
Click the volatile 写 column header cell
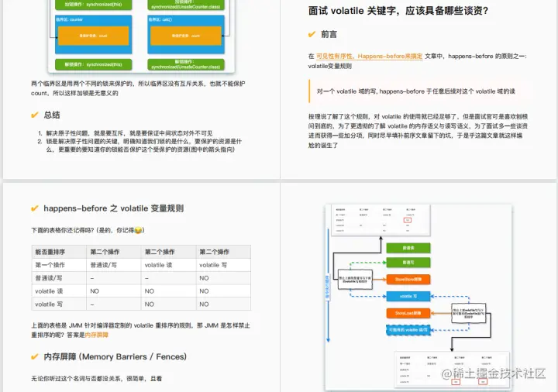pyautogui.click(x=223, y=265)
